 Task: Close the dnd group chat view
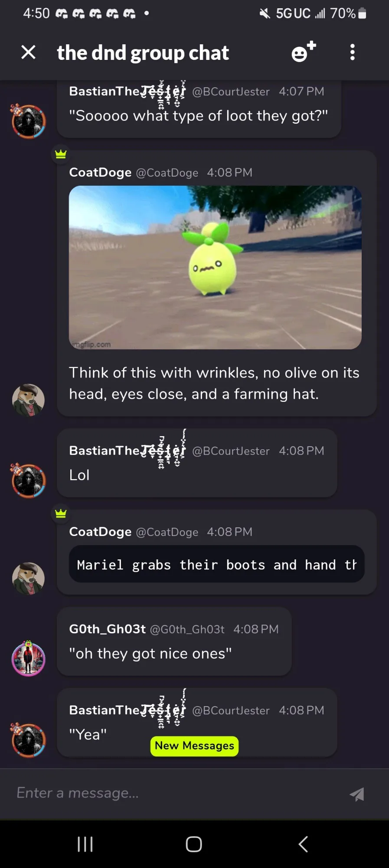click(x=29, y=53)
